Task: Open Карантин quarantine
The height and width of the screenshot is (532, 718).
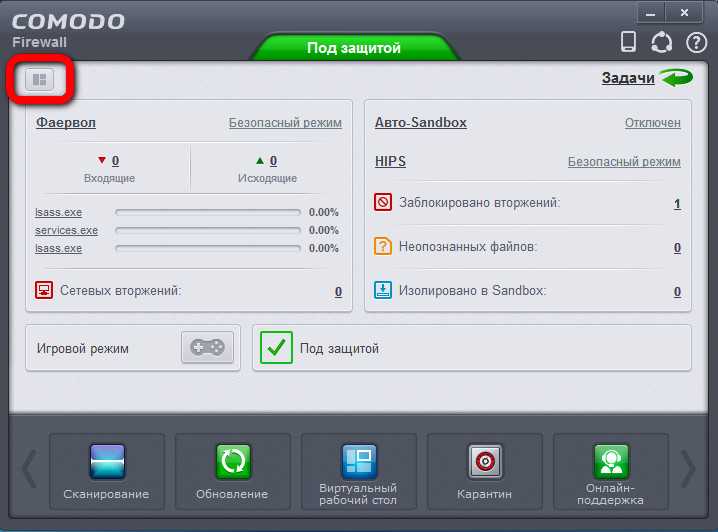Action: pyautogui.click(x=484, y=471)
